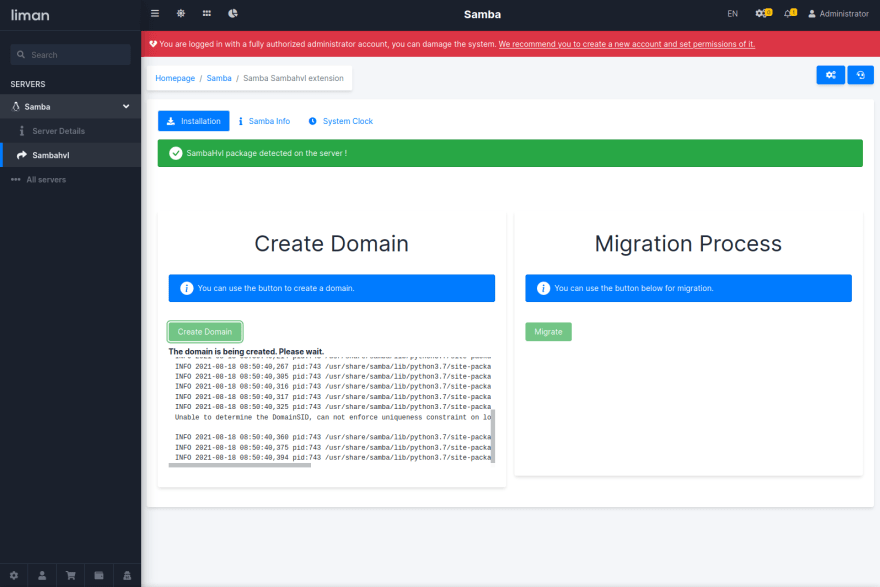Go to Samba breadcrumb link
The height and width of the screenshot is (587, 880).
tap(219, 78)
